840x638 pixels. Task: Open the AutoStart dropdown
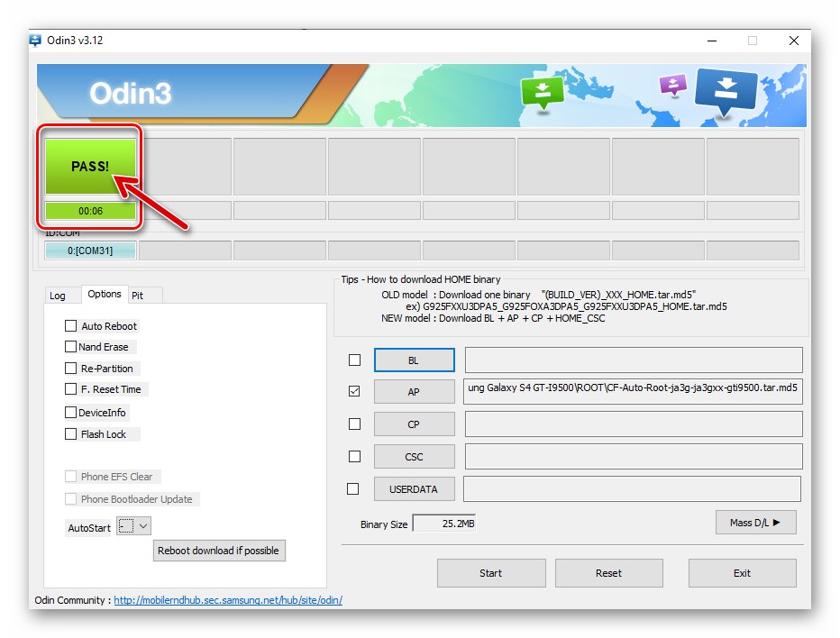pyautogui.click(x=134, y=526)
